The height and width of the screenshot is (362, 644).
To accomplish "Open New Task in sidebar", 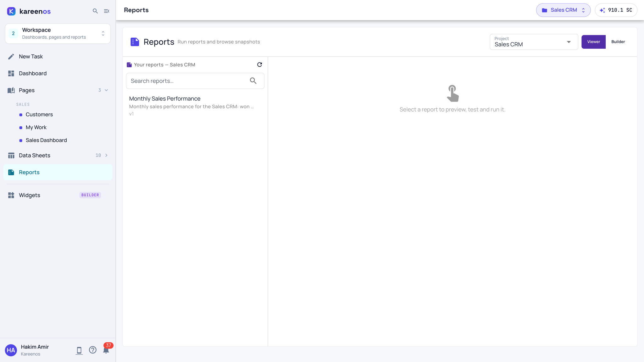I will (58, 57).
